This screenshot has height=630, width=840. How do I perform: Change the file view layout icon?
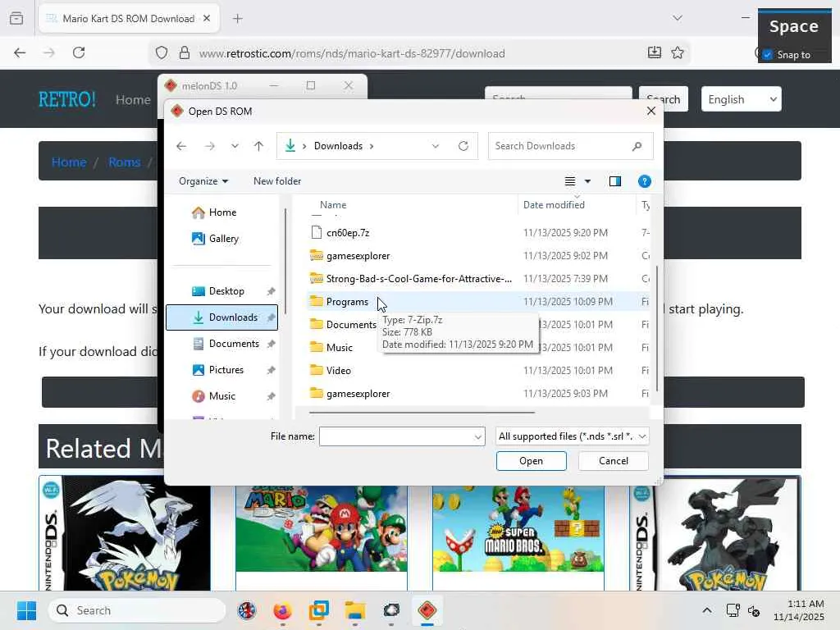[x=570, y=181]
